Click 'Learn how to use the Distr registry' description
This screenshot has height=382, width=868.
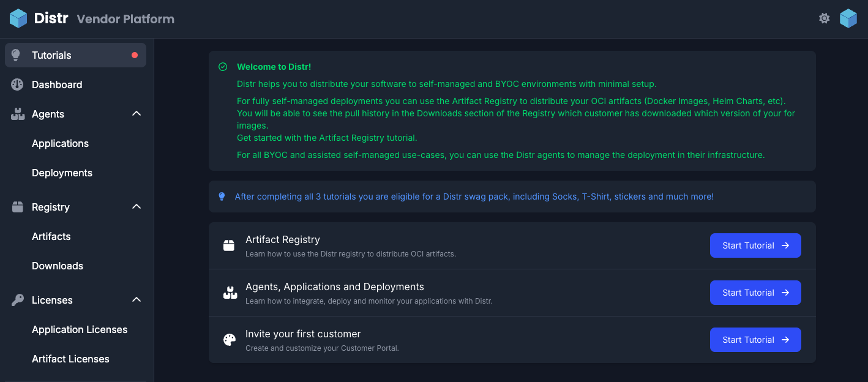351,253
